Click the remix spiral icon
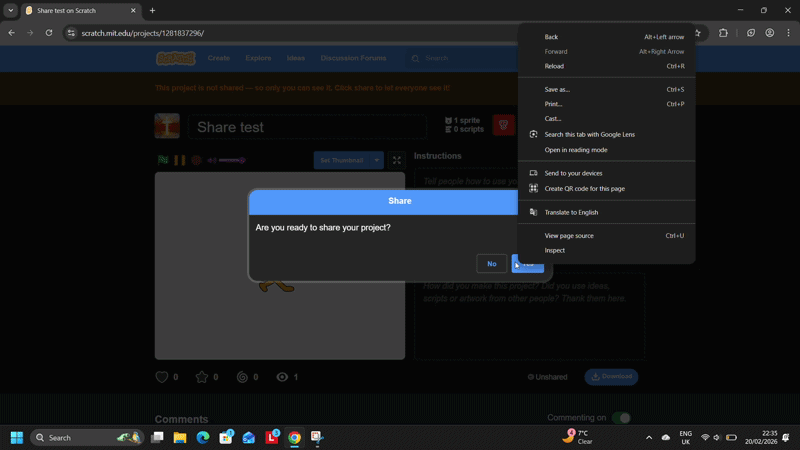 (242, 377)
